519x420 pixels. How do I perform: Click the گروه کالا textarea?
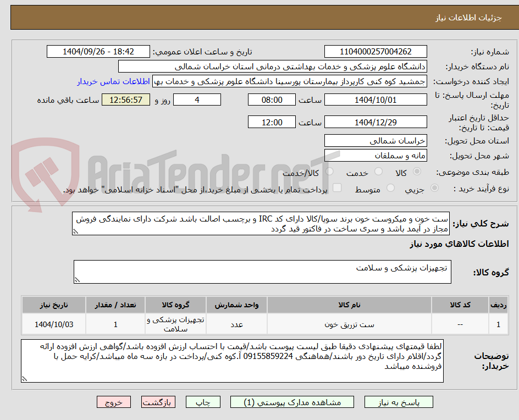pos(262,272)
